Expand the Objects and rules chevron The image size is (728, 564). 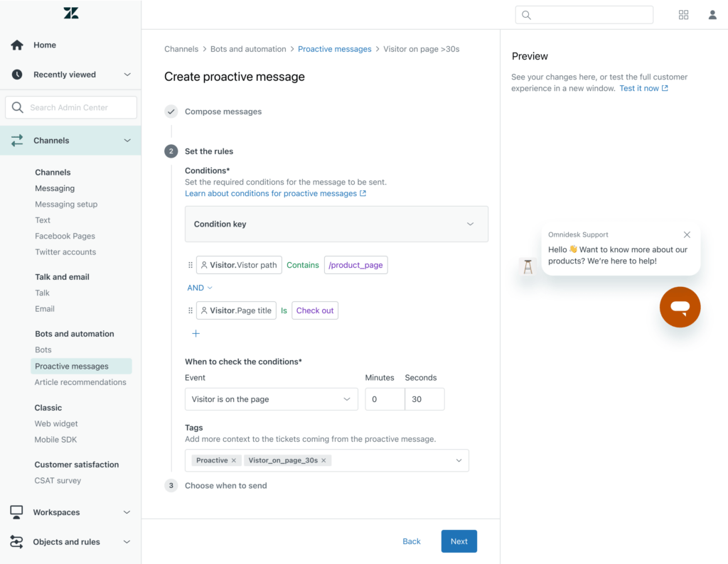coord(127,542)
